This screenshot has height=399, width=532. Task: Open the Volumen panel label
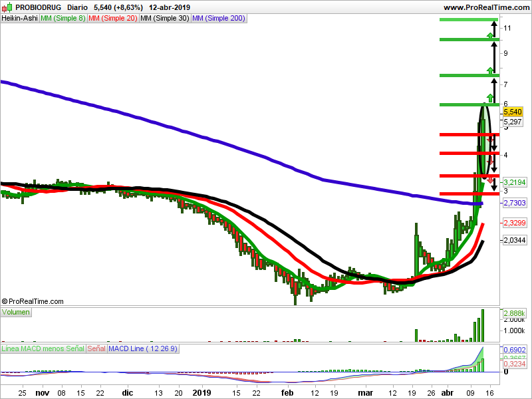point(16,312)
